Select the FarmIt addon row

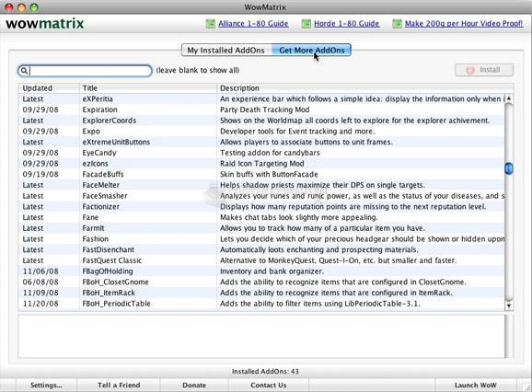261,228
